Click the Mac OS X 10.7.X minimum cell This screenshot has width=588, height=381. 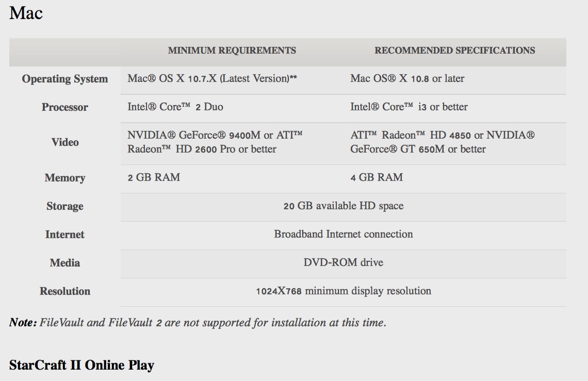(x=212, y=79)
